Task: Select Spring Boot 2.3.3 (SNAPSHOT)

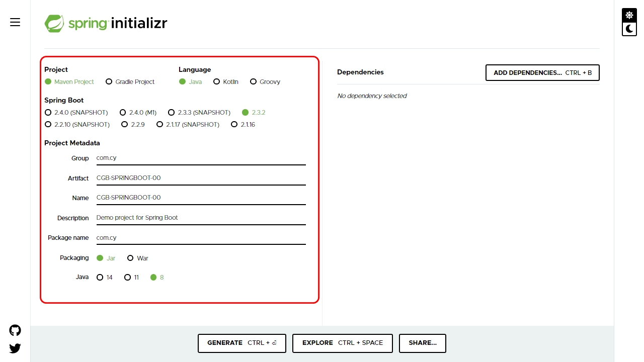Action: (199, 112)
